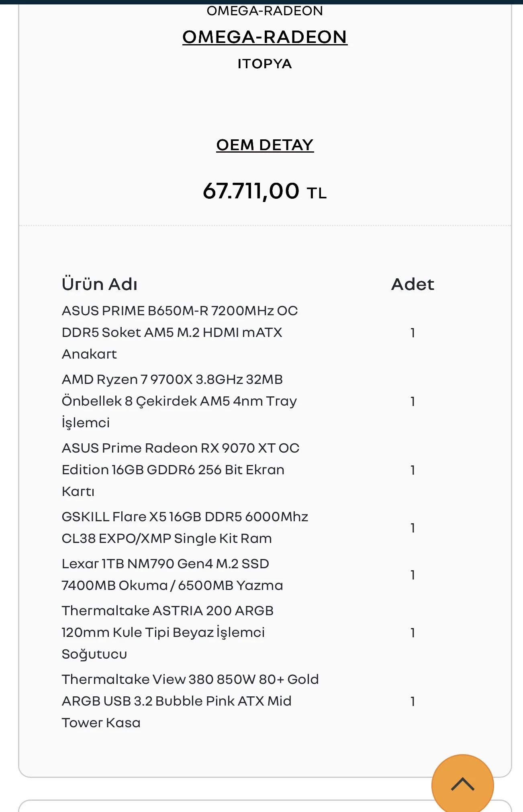Open the OMEGA-RADEON product link
Image resolution: width=523 pixels, height=812 pixels.
click(x=265, y=37)
